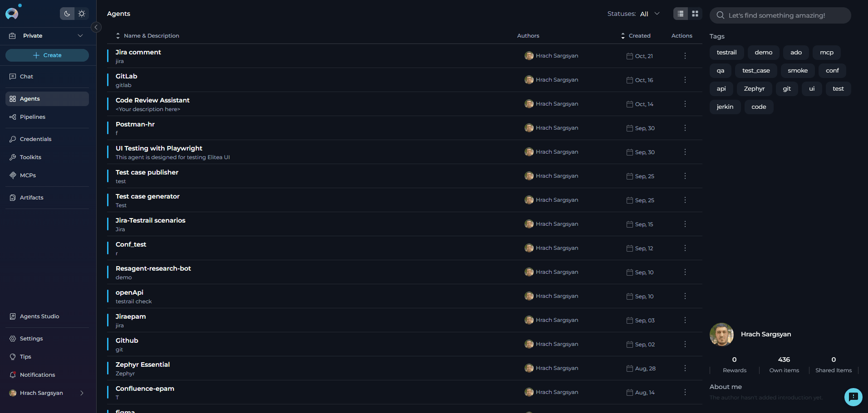Open actions menu for Confluence-epam

click(x=685, y=392)
